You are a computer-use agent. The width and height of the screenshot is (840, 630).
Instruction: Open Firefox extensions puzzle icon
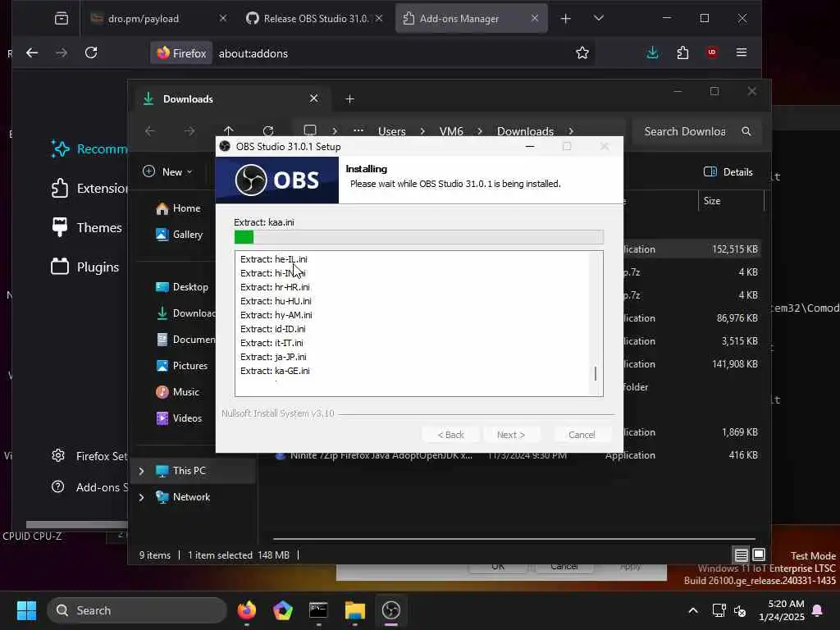click(x=682, y=52)
